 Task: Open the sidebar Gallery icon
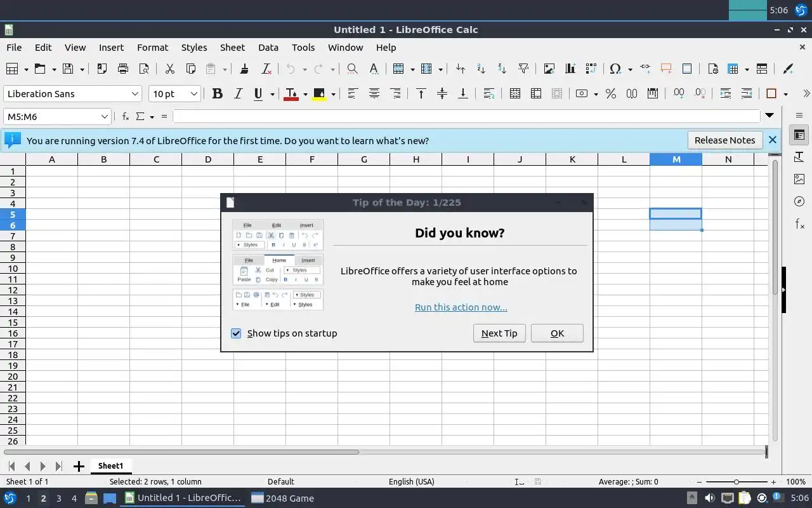point(799,179)
